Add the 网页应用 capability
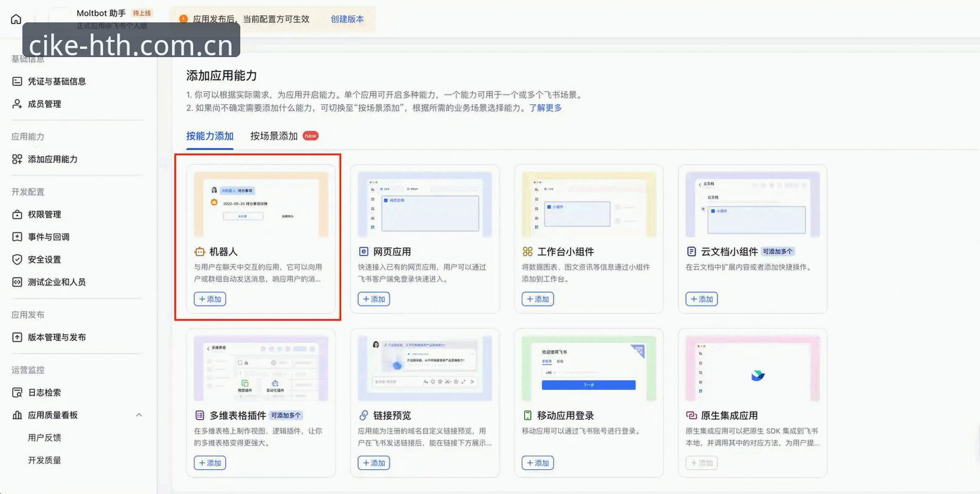980x494 pixels. [x=373, y=299]
